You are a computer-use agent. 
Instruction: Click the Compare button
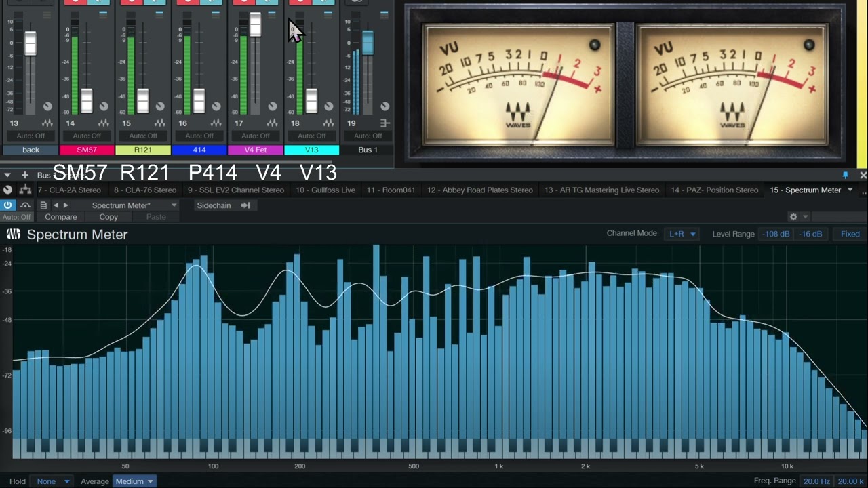(60, 217)
